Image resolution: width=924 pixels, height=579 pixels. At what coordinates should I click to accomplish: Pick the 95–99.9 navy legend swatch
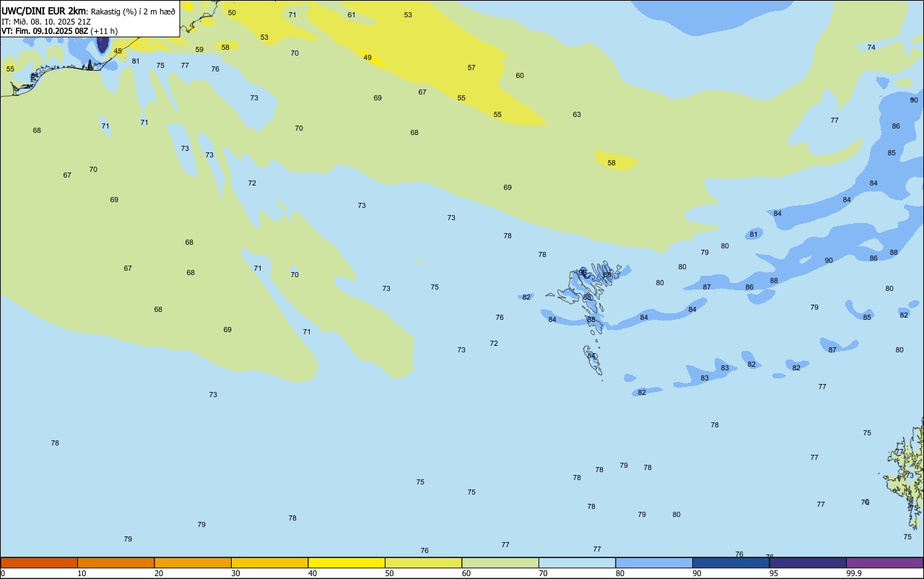click(808, 562)
